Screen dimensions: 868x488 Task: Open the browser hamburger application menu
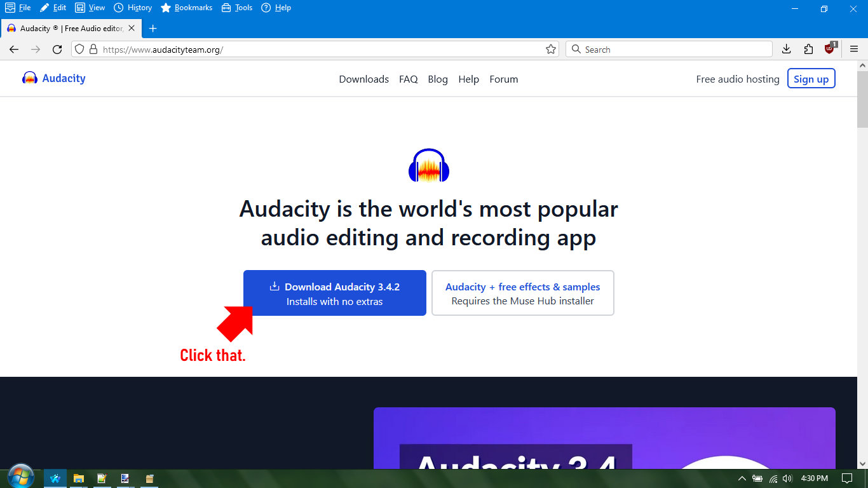[854, 50]
